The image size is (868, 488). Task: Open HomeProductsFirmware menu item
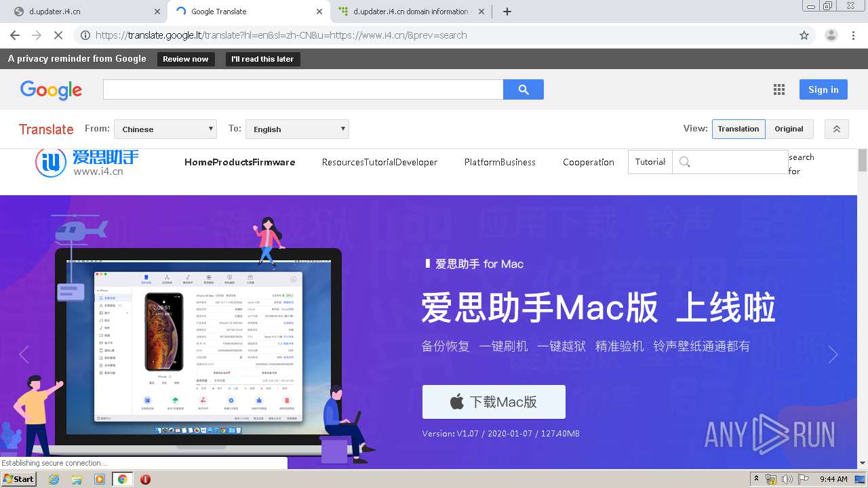coord(240,162)
